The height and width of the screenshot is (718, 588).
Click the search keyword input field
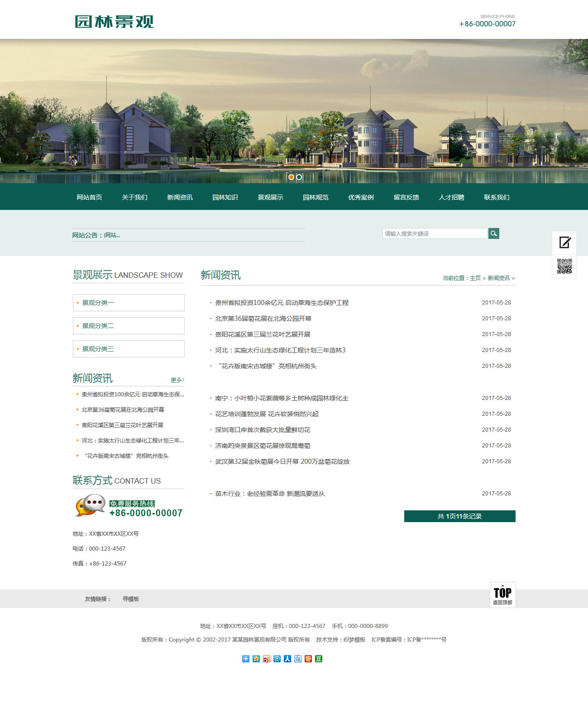435,233
